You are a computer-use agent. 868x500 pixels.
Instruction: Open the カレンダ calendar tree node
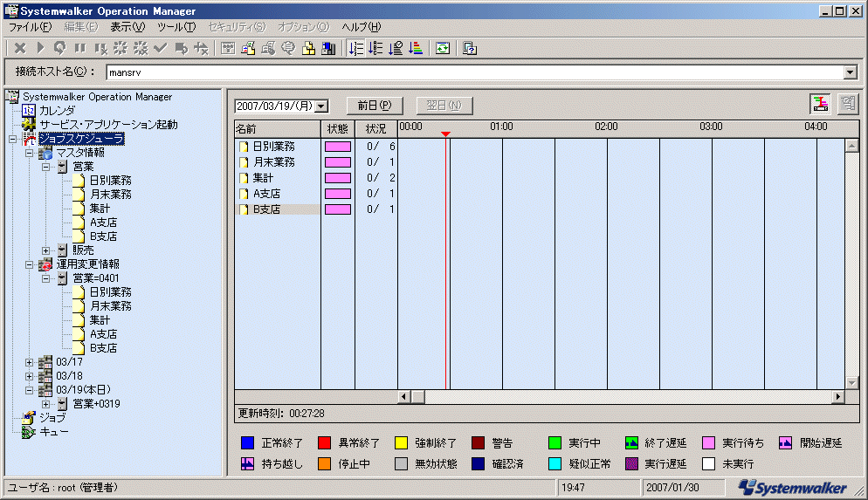[57, 111]
